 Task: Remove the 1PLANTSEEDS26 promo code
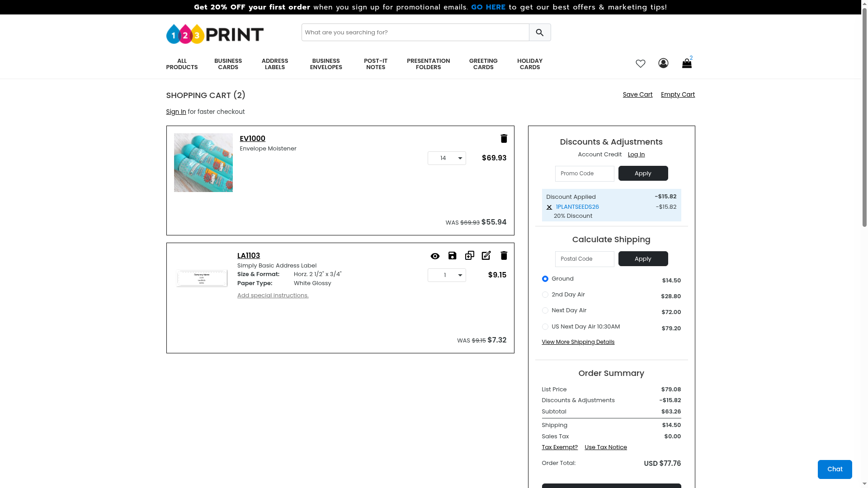coord(549,207)
